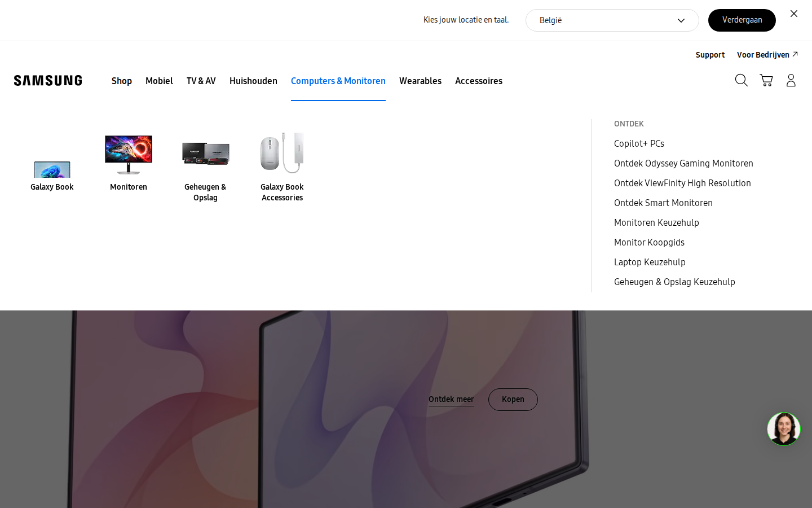Open Ontdek Odyssey Gaming Monitoren link

tap(683, 163)
